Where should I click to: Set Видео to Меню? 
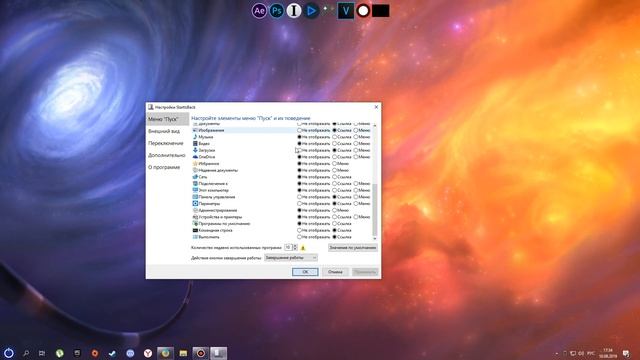point(356,143)
